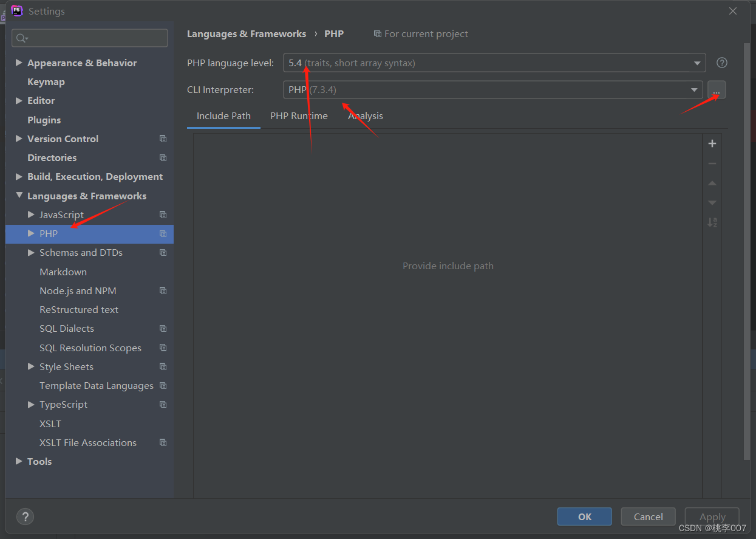Select XSLT settings entry
This screenshot has width=756, height=539.
tap(50, 424)
